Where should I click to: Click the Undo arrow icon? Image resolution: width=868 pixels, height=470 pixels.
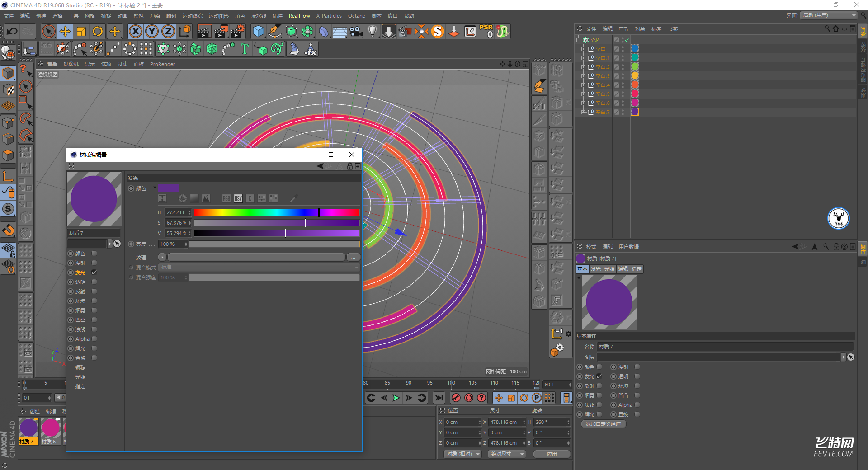coord(12,31)
